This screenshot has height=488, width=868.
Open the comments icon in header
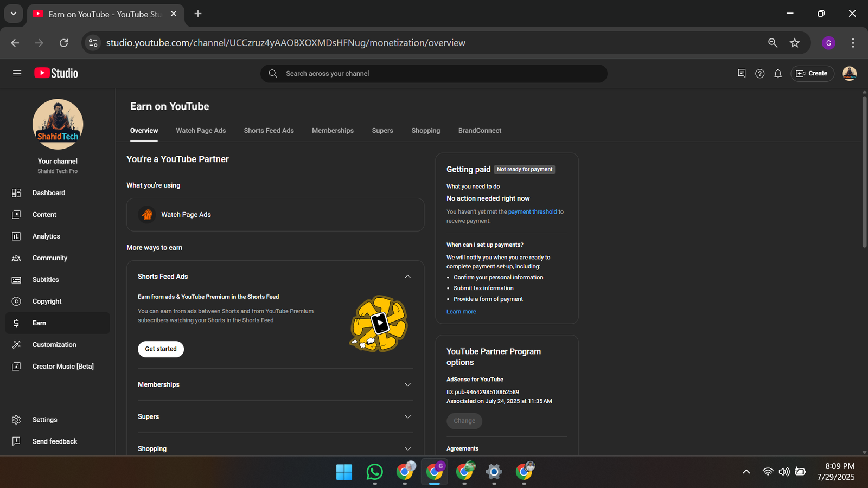742,73
